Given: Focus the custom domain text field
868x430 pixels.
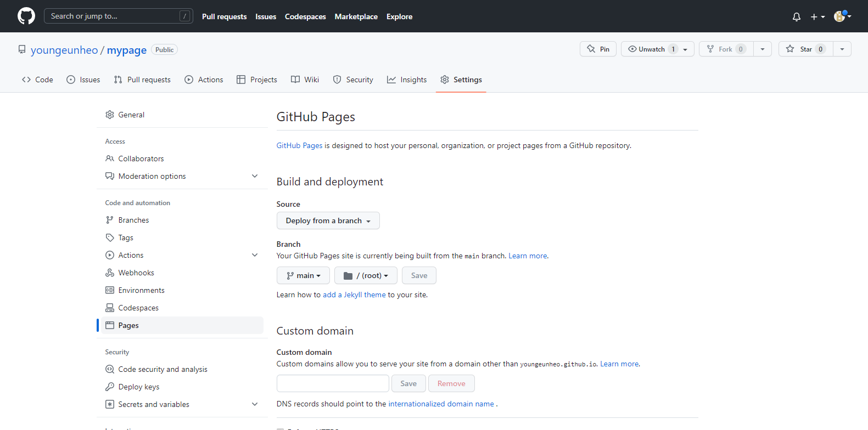Looking at the screenshot, I should (333, 383).
